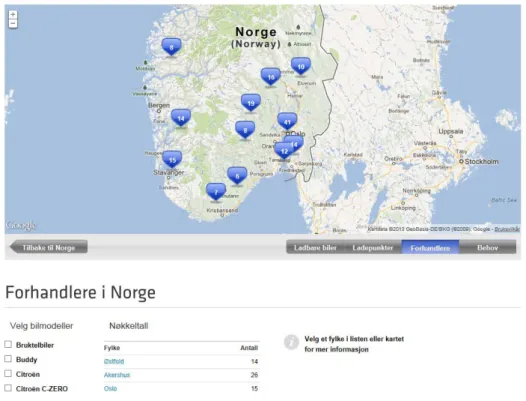
Task: Select the Forhandlere tab
Action: coord(430,247)
